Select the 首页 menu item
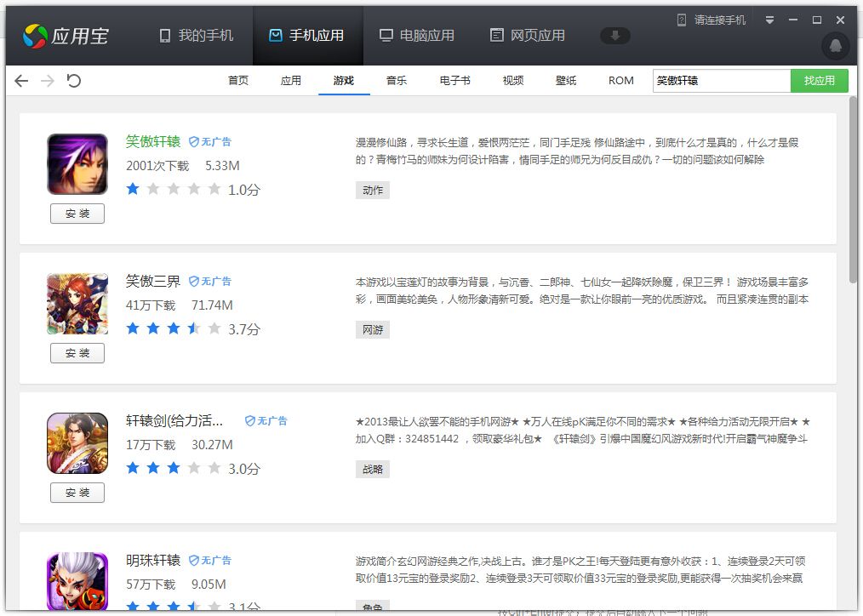The width and height of the screenshot is (863, 616). pyautogui.click(x=238, y=81)
